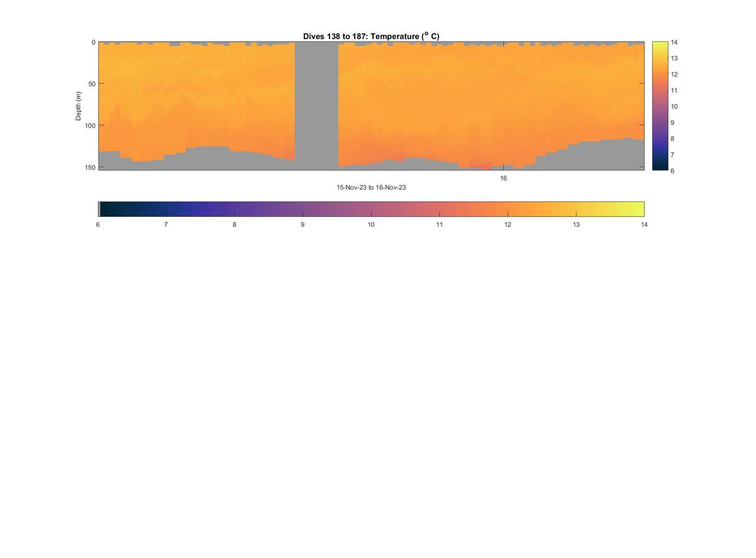Screen dimensions: 756x558
Task: Click the depth axis tick label '50'
Action: click(91, 84)
